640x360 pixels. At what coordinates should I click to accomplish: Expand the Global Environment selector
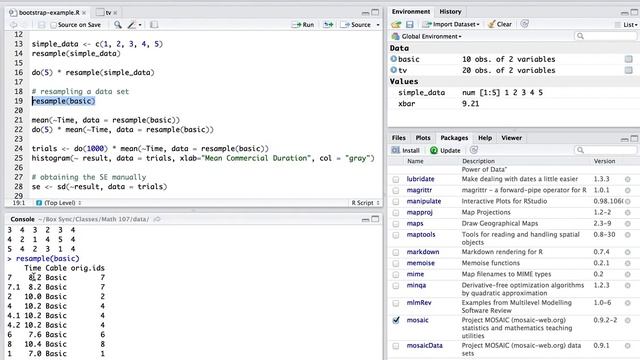(x=427, y=36)
